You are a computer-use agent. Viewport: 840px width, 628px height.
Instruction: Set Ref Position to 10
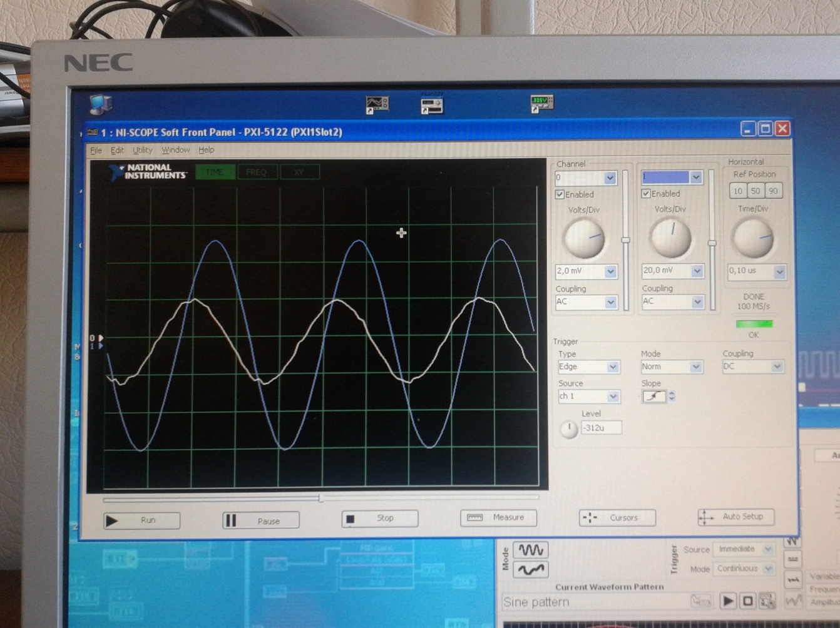click(x=738, y=191)
